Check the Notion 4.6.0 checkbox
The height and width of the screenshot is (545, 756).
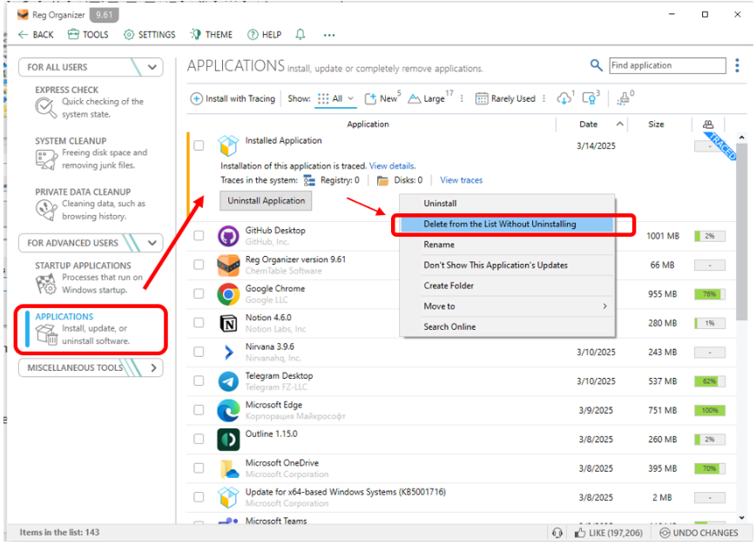pyautogui.click(x=199, y=323)
